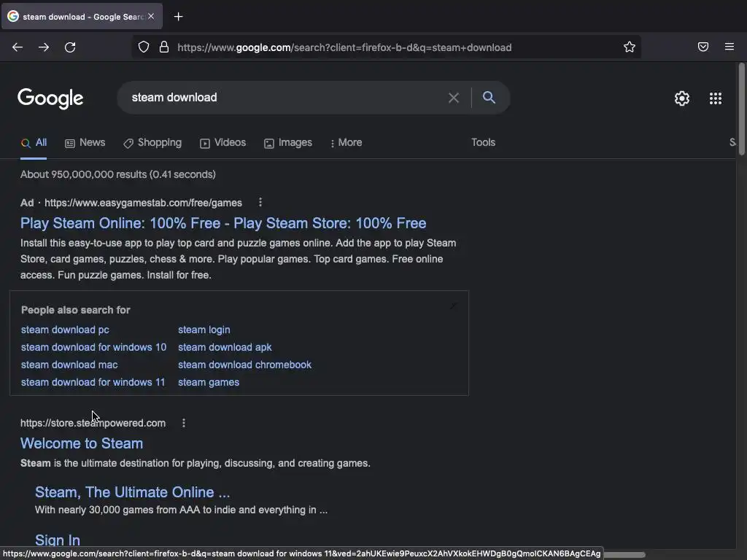Open Google quick settings gear

[682, 98]
